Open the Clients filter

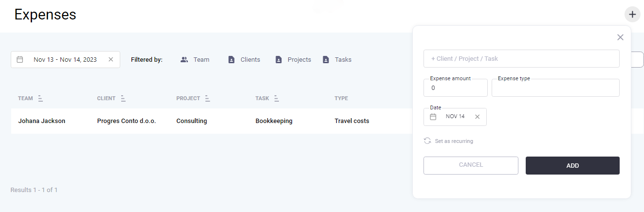point(244,60)
